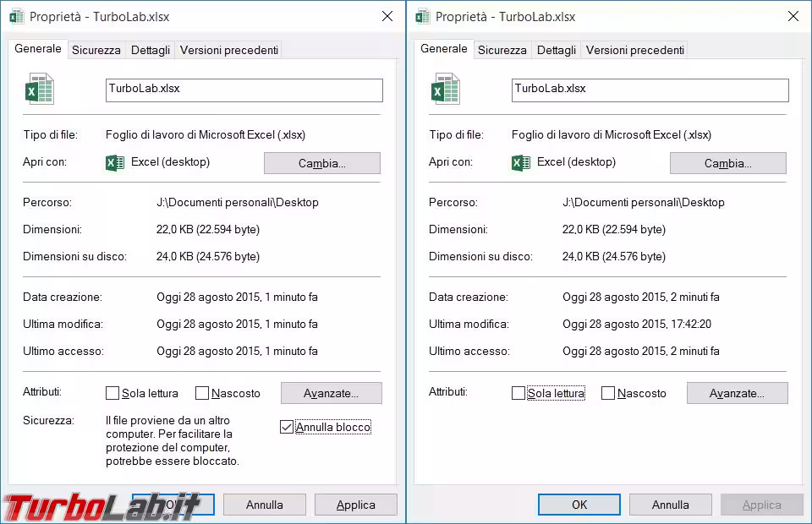Open the Sicurezza tab in left dialog

click(96, 50)
